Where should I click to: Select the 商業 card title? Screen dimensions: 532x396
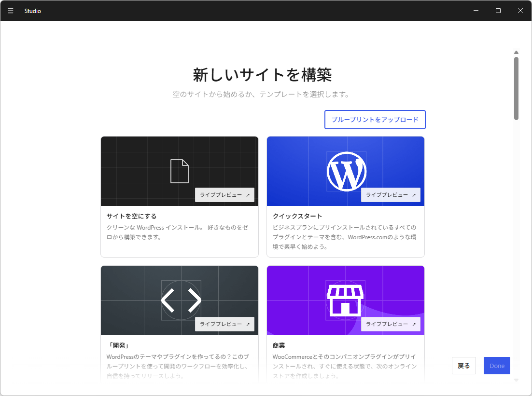(279, 345)
